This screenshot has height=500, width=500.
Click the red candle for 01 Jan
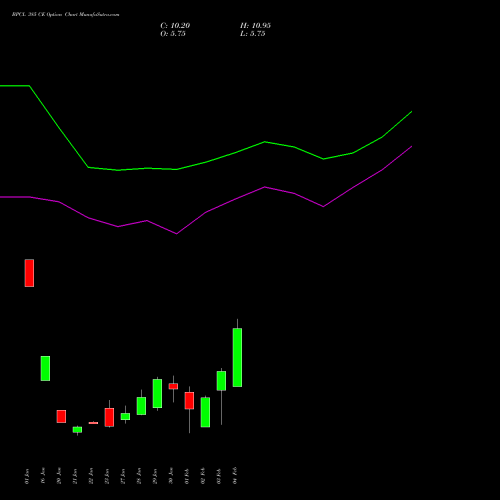click(x=29, y=273)
